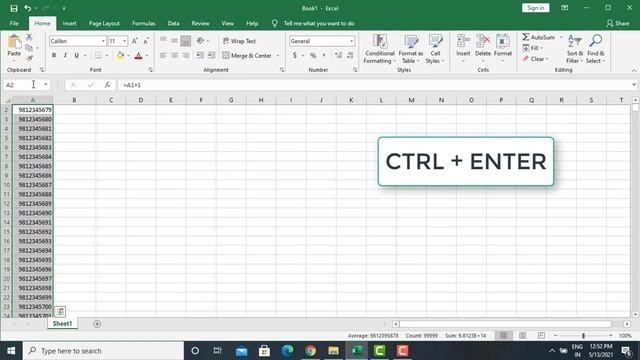Viewport: 640px width, 360px height.
Task: Select align left icon
Action: 163,56
